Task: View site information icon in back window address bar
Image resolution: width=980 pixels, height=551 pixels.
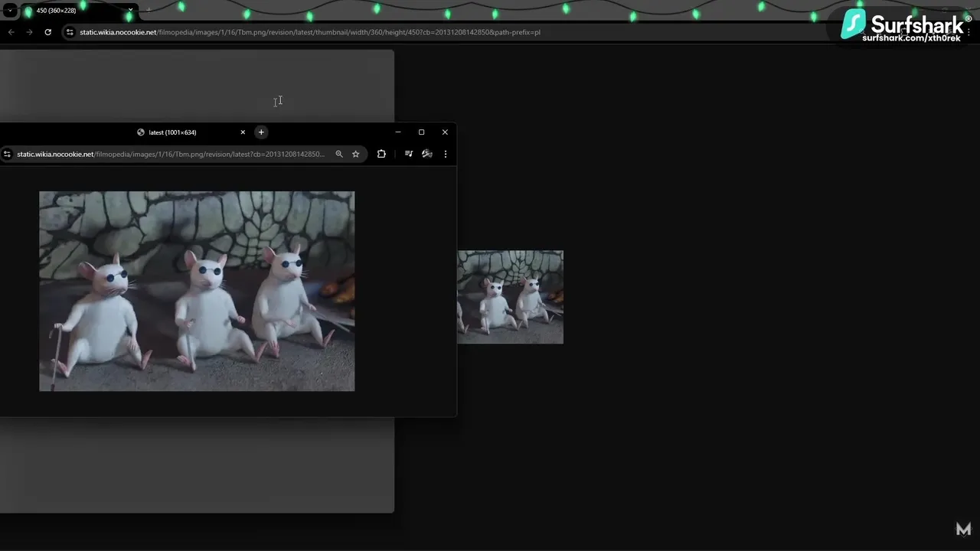Action: point(70,32)
